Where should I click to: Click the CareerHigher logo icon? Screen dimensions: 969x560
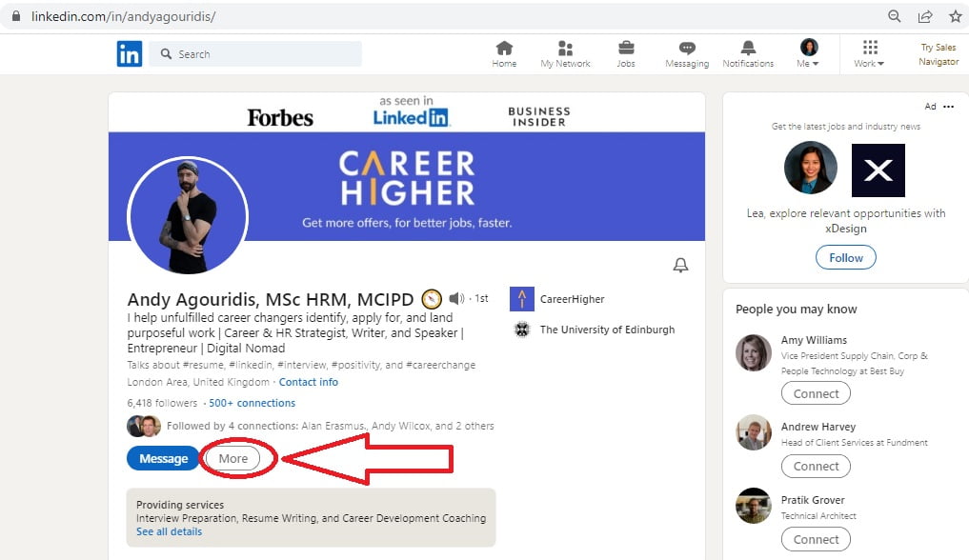[521, 299]
